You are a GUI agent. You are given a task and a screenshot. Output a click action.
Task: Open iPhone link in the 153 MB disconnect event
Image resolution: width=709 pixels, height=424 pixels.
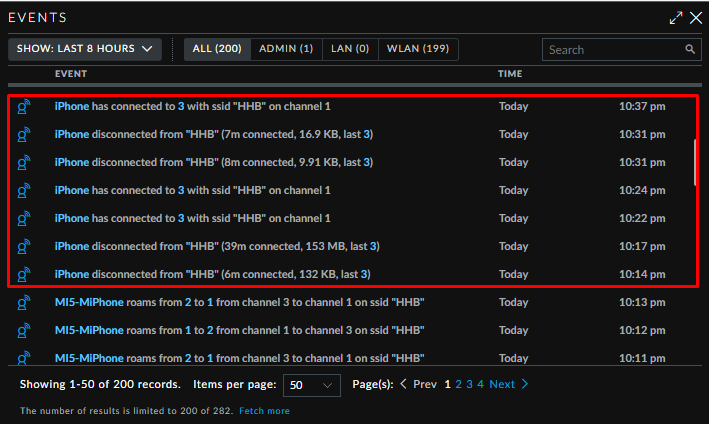click(x=72, y=246)
